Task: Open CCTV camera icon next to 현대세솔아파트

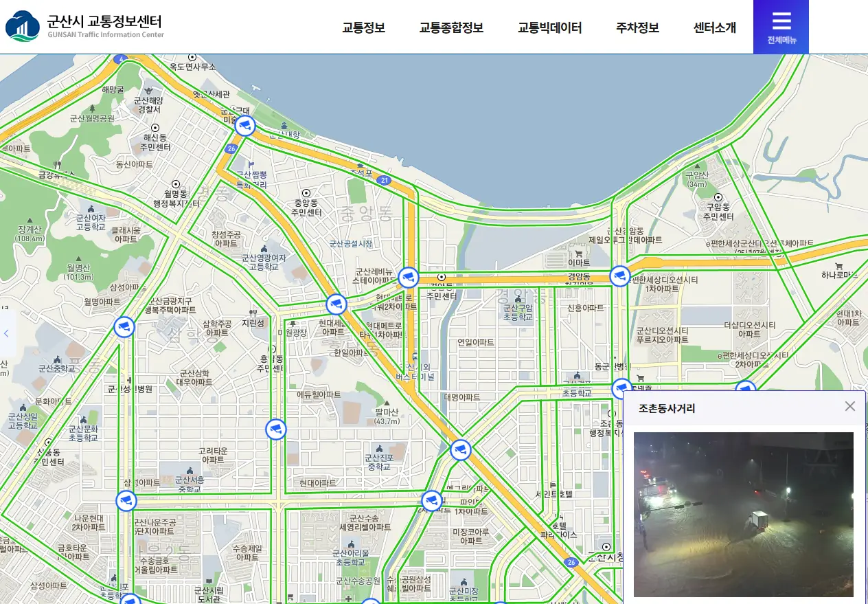Action: (x=336, y=304)
